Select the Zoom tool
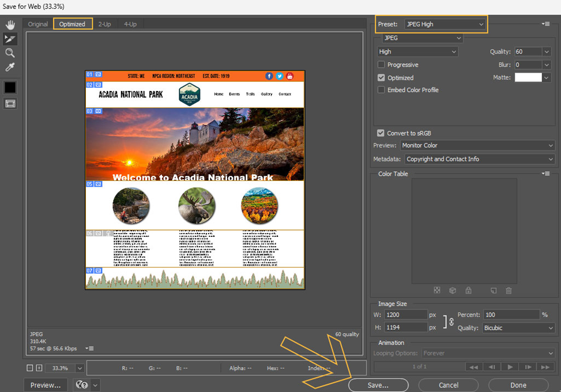The width and height of the screenshot is (561, 392). pyautogui.click(x=10, y=53)
